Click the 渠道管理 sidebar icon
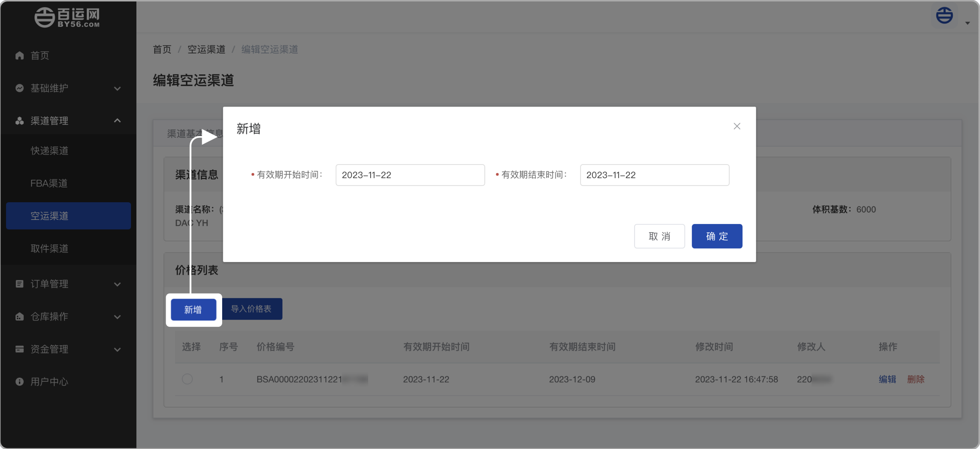Screen dimensions: 980x449 20,121
